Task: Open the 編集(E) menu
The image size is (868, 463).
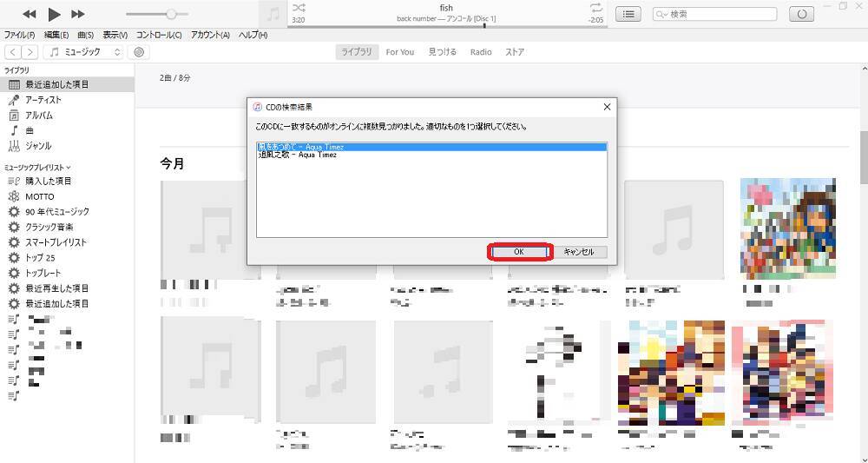Action: 56,35
